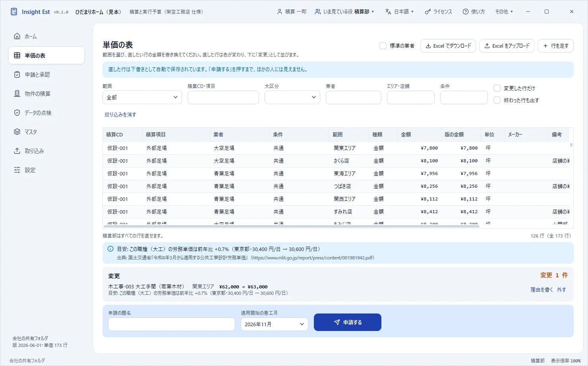Tick the 標準の業者 checkbox
588x366 pixels.
pyautogui.click(x=383, y=46)
